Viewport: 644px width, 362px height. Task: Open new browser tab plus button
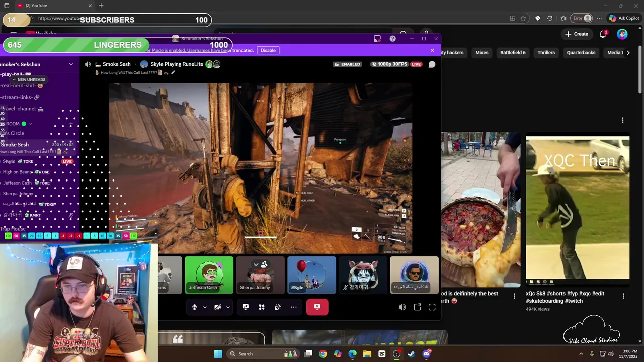(101, 6)
